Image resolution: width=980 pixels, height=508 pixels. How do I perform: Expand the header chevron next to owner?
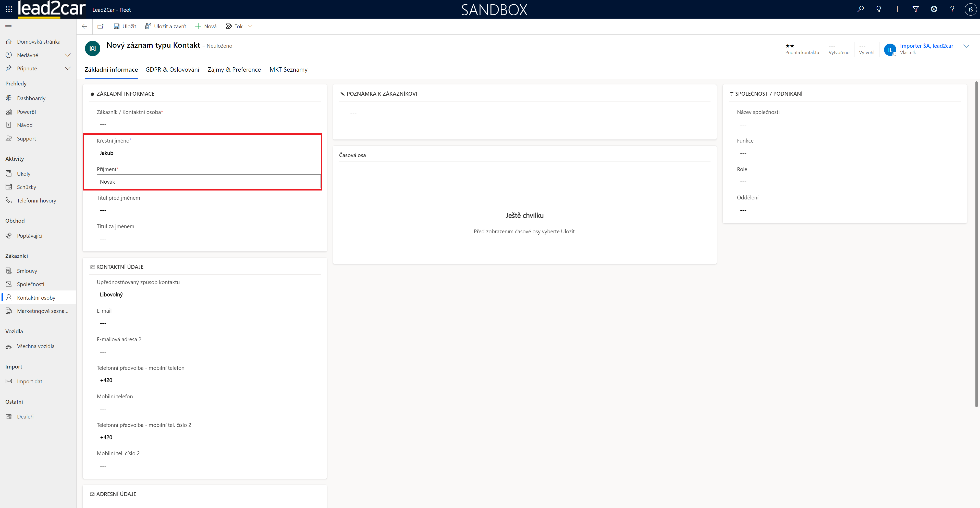(966, 46)
